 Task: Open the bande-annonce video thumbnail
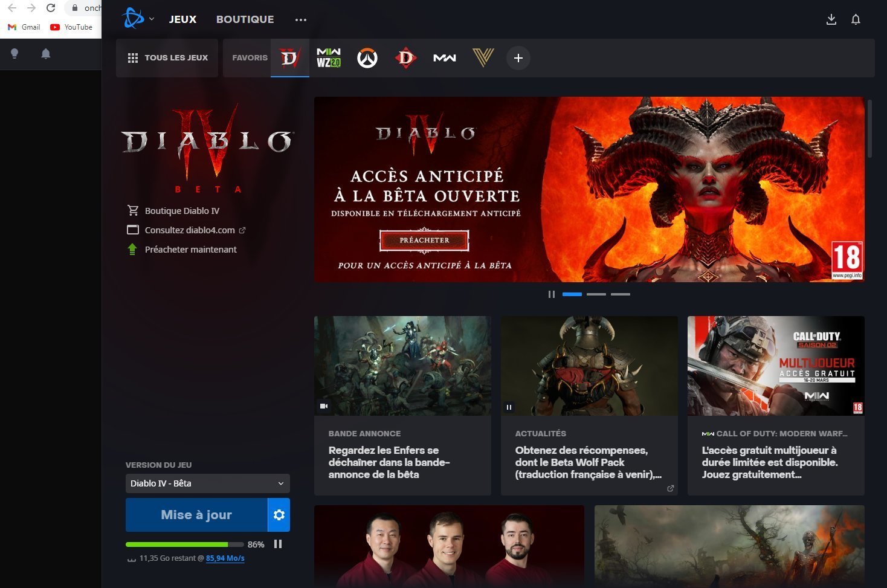pyautogui.click(x=402, y=366)
